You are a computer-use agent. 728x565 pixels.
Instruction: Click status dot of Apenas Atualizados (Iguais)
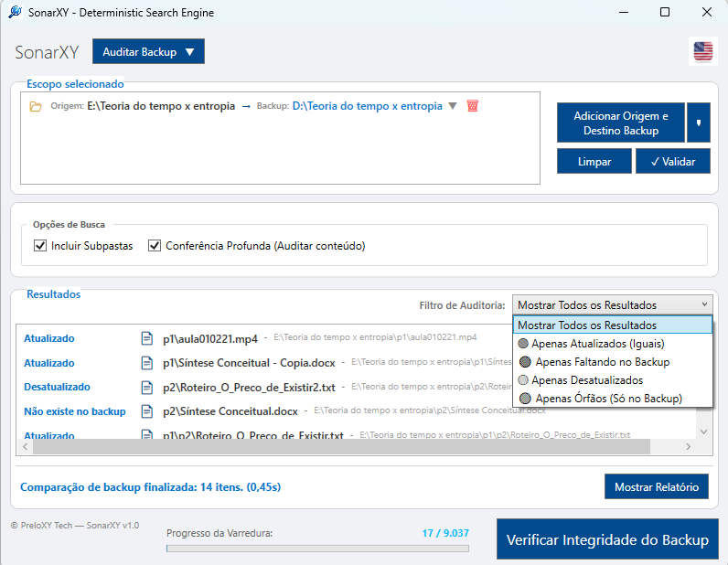(x=523, y=344)
